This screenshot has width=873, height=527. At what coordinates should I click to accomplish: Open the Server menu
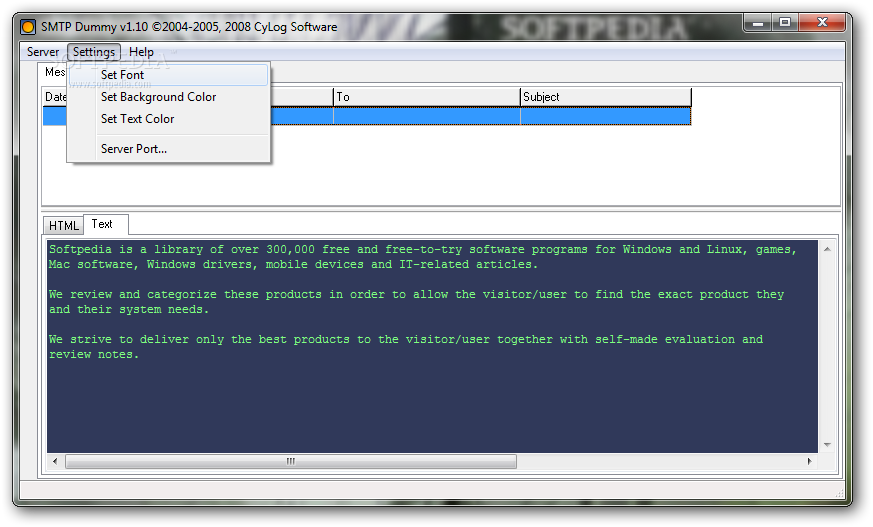tap(42, 52)
